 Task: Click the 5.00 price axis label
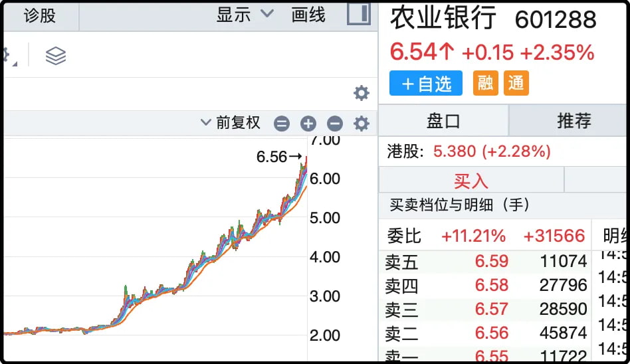[x=325, y=218]
